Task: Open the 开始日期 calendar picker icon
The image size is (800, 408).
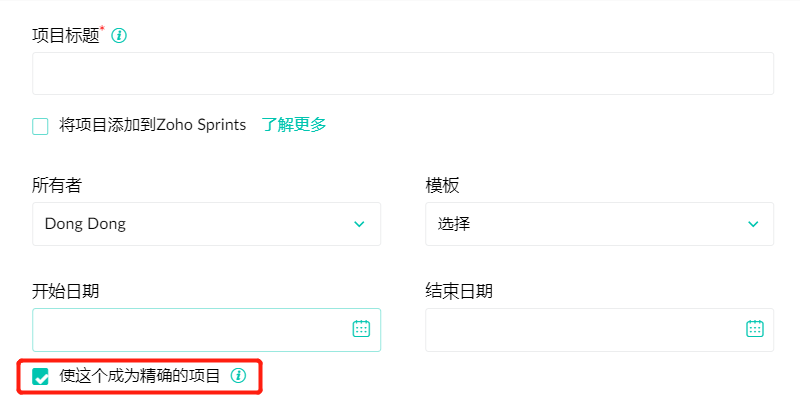Action: point(361,329)
